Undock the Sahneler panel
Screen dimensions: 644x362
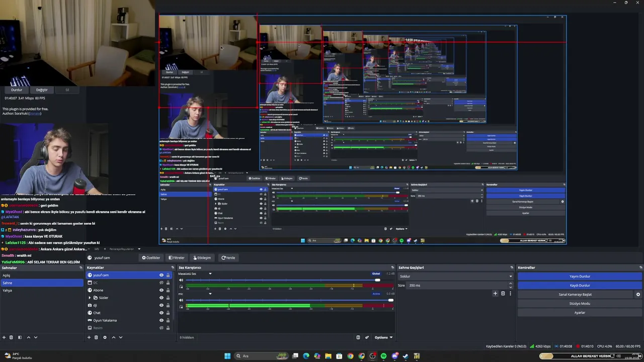point(81,267)
